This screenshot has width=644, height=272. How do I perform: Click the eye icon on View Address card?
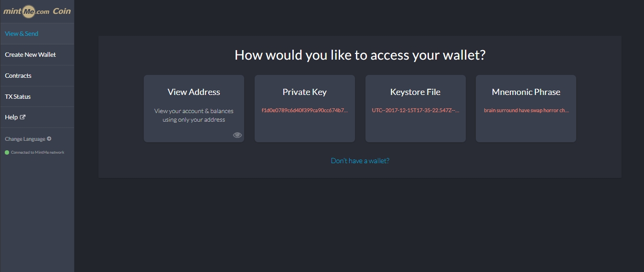[x=237, y=135]
